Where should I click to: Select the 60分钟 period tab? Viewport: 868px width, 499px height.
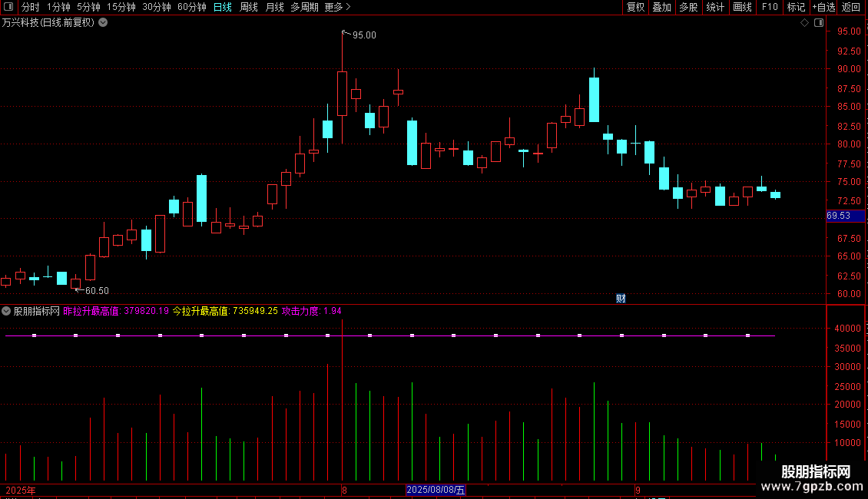pos(191,7)
